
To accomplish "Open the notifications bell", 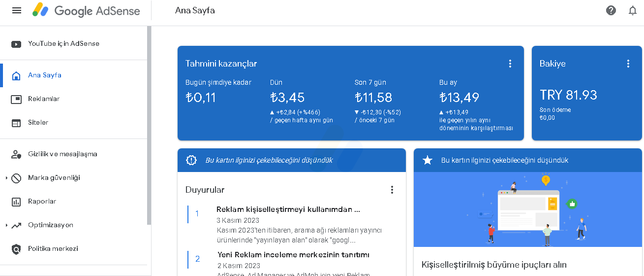I will [x=633, y=10].
